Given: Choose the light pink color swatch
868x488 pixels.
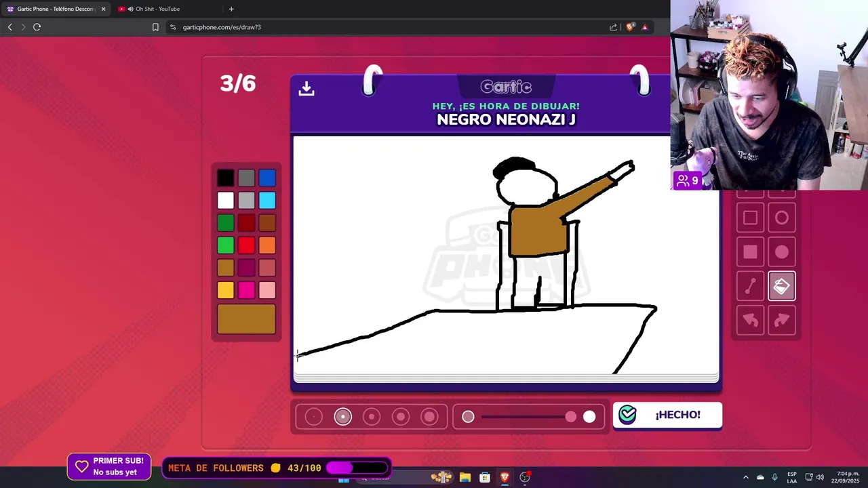Looking at the screenshot, I should [x=267, y=290].
